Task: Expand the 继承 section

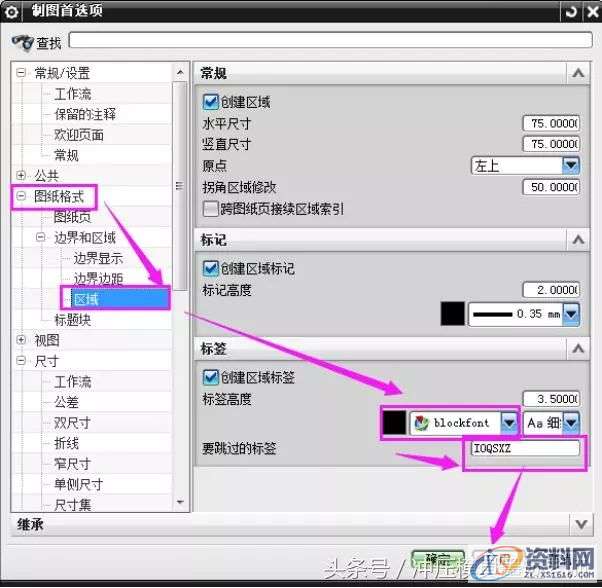Action: (x=581, y=524)
